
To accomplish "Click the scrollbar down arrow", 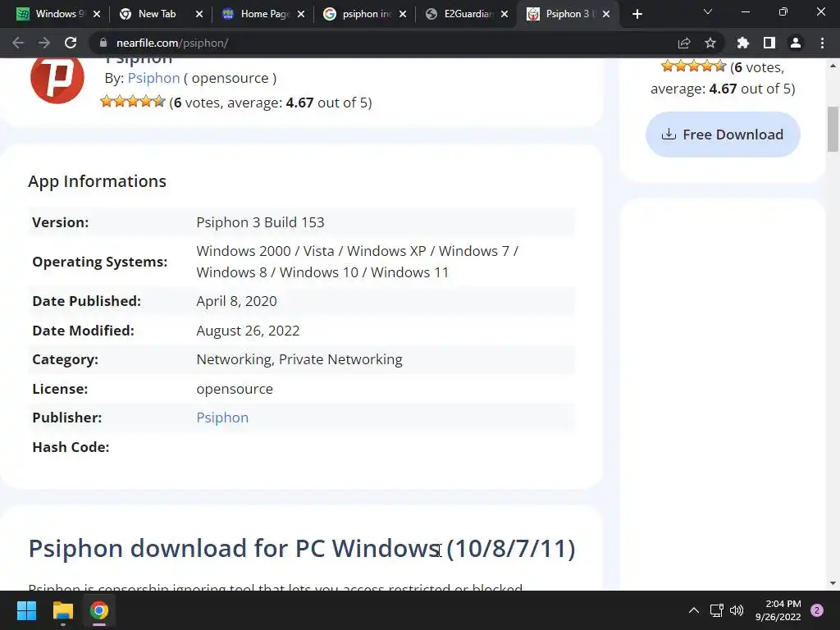I will (x=833, y=583).
